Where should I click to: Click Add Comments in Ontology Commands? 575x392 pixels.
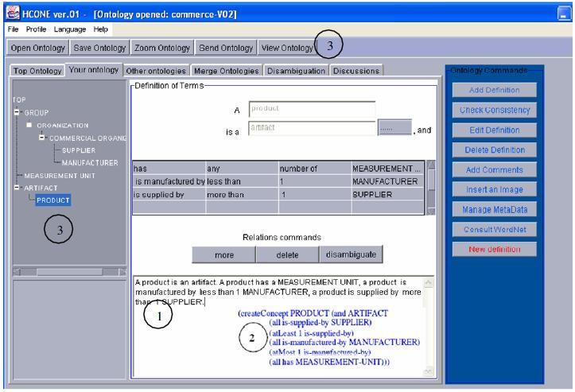pos(495,170)
